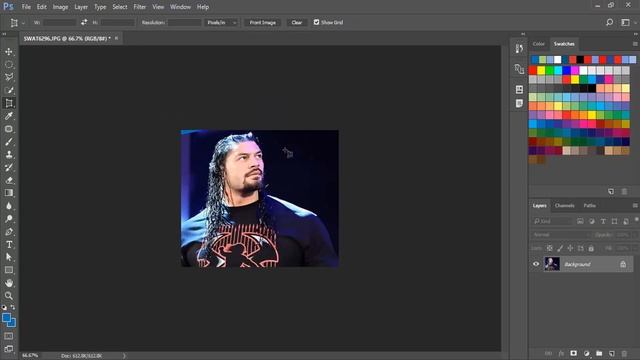Open the Layers panel menu

pos(635,205)
